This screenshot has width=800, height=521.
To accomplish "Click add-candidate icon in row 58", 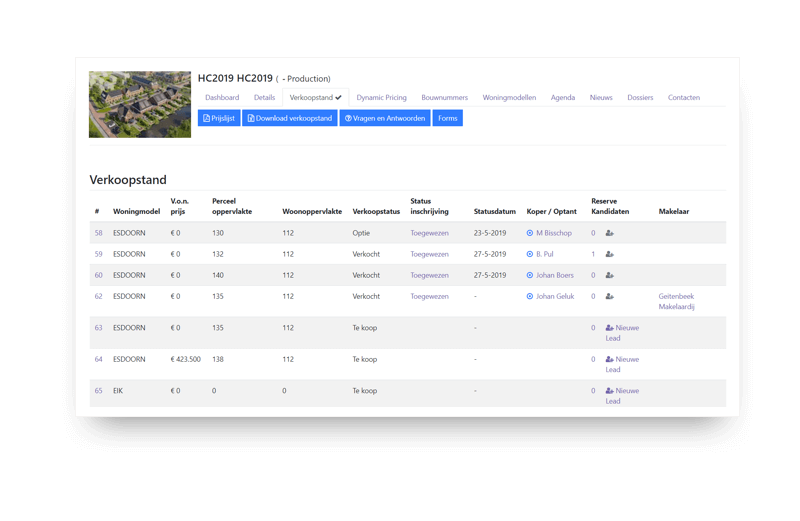I will [609, 233].
